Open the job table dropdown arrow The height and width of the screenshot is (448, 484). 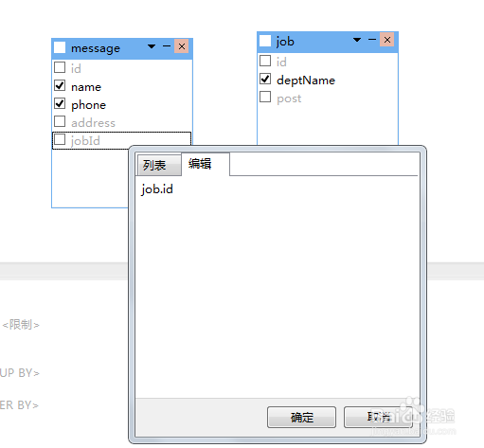pyautogui.click(x=357, y=40)
